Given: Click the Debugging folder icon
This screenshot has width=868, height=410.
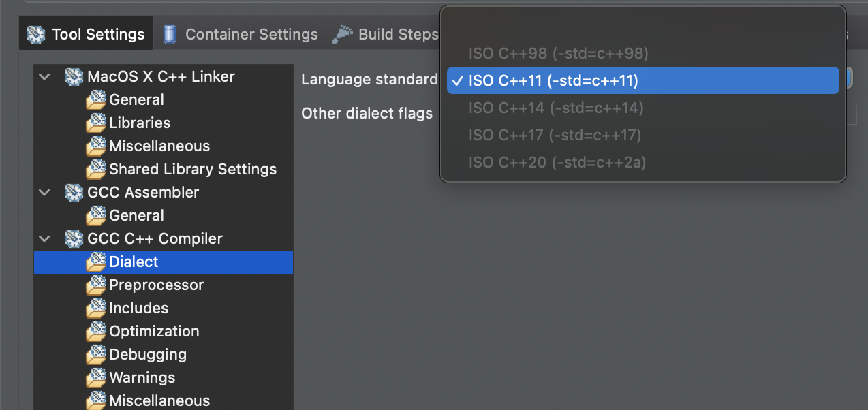Looking at the screenshot, I should (x=96, y=354).
